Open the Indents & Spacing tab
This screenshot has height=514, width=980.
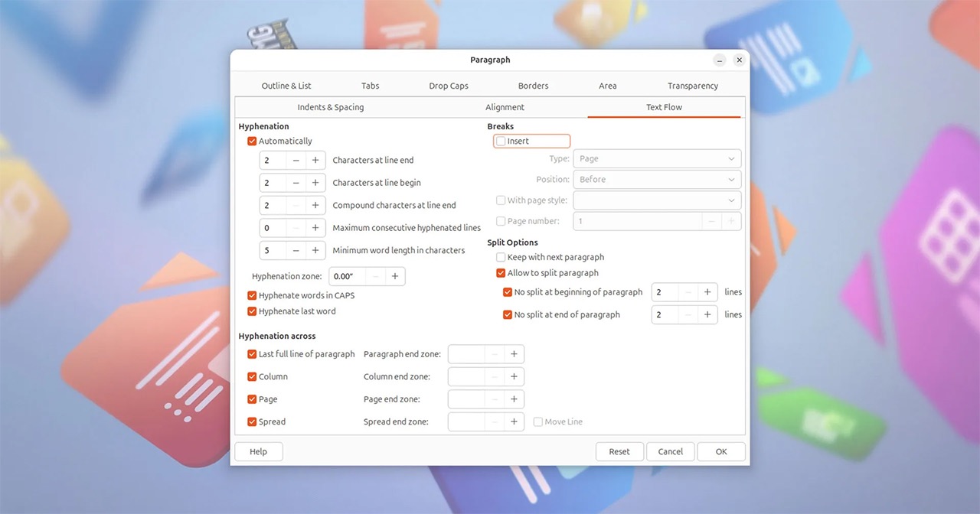[x=331, y=107]
